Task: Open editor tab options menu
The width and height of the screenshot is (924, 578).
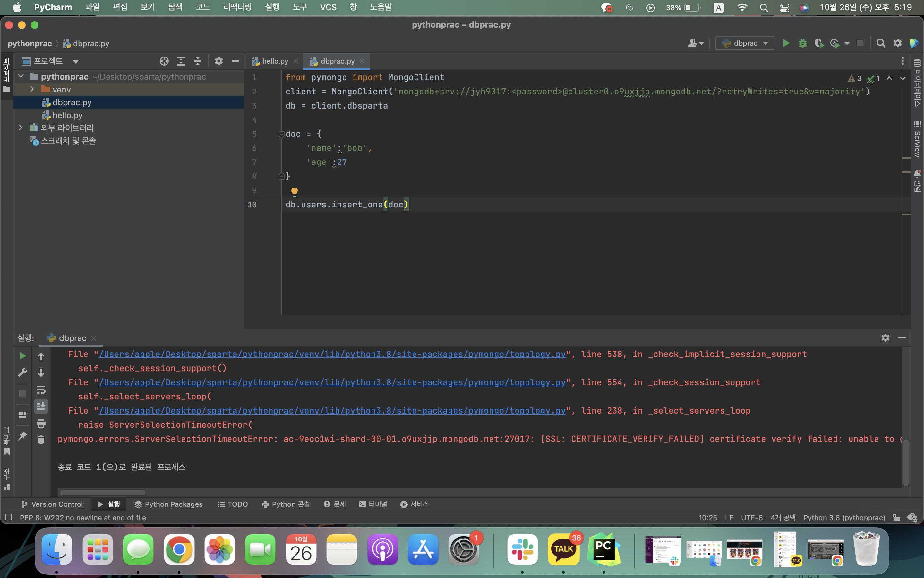Action: pos(903,61)
